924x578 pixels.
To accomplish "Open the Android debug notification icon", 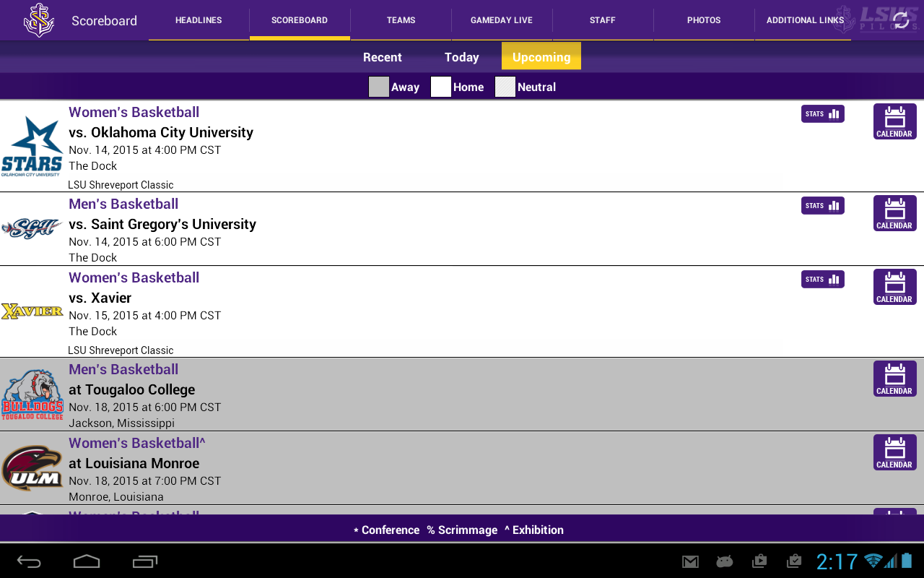I will point(724,561).
